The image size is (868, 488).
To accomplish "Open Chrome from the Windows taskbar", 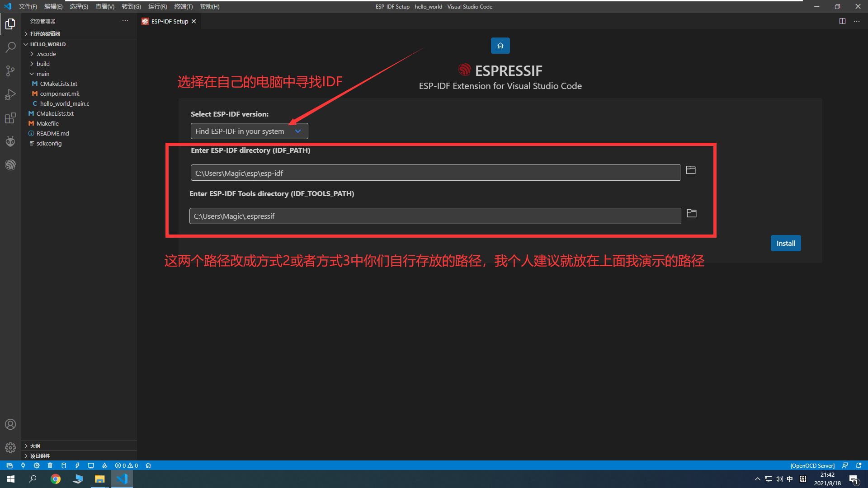I will [56, 479].
